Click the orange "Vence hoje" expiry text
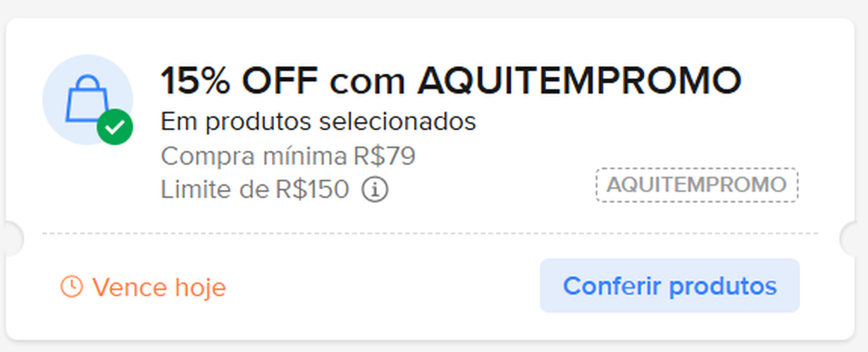The height and width of the screenshot is (352, 868). pos(159,287)
